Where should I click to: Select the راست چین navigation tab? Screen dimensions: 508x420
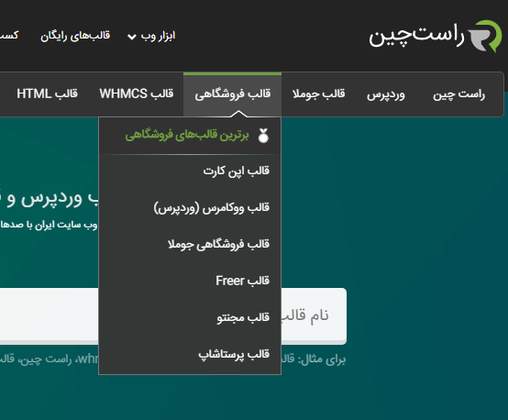(x=458, y=94)
